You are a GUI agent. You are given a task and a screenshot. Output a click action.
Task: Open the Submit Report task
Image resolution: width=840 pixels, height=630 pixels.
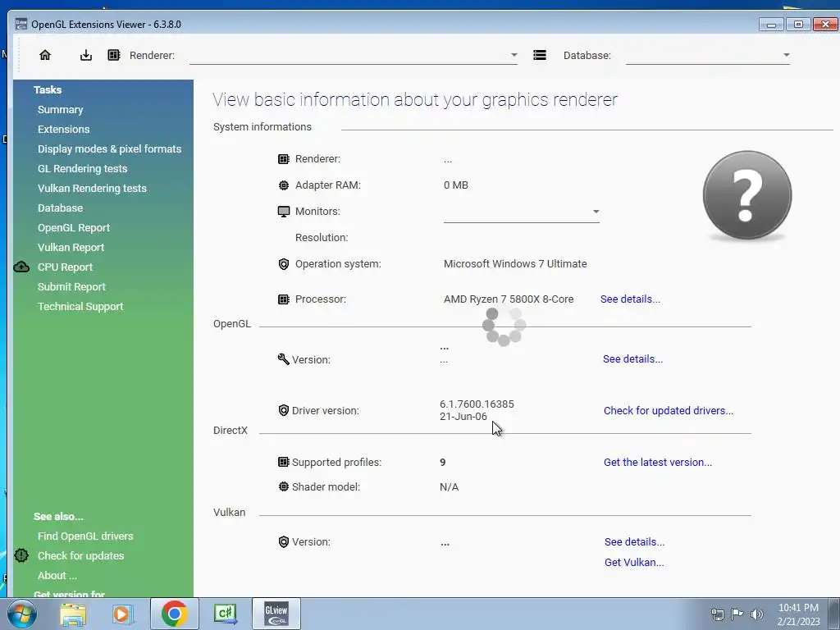coord(72,286)
